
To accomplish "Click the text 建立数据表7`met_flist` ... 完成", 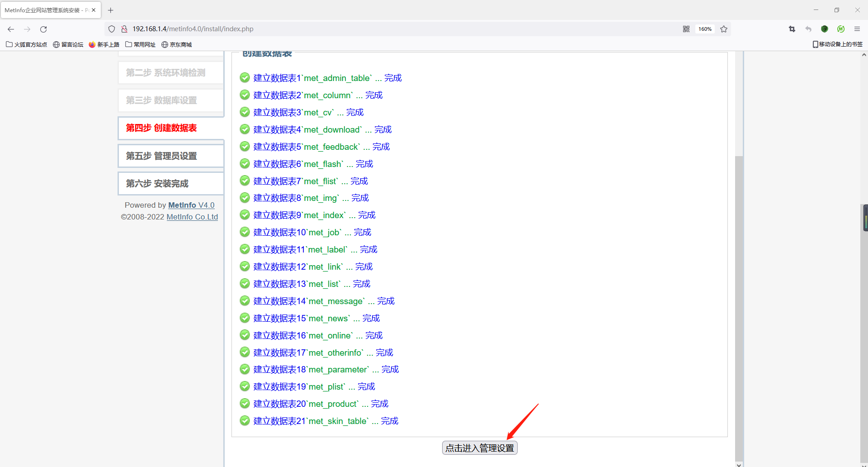I will click(x=311, y=181).
